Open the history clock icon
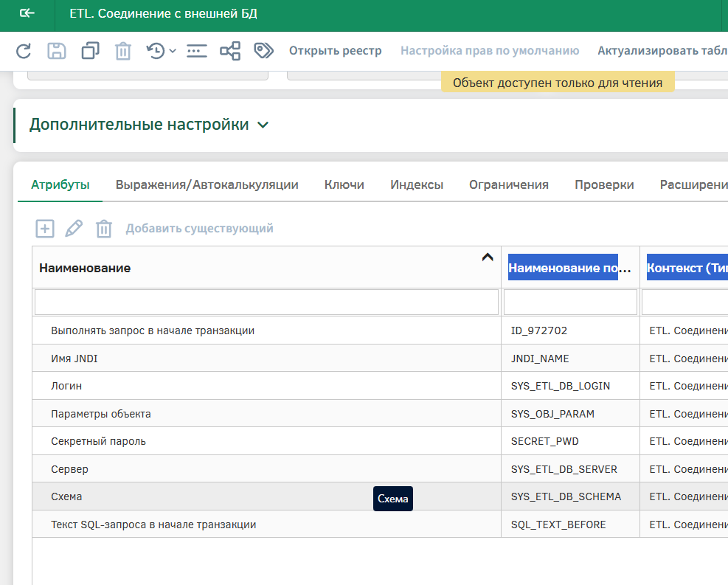 coord(156,51)
